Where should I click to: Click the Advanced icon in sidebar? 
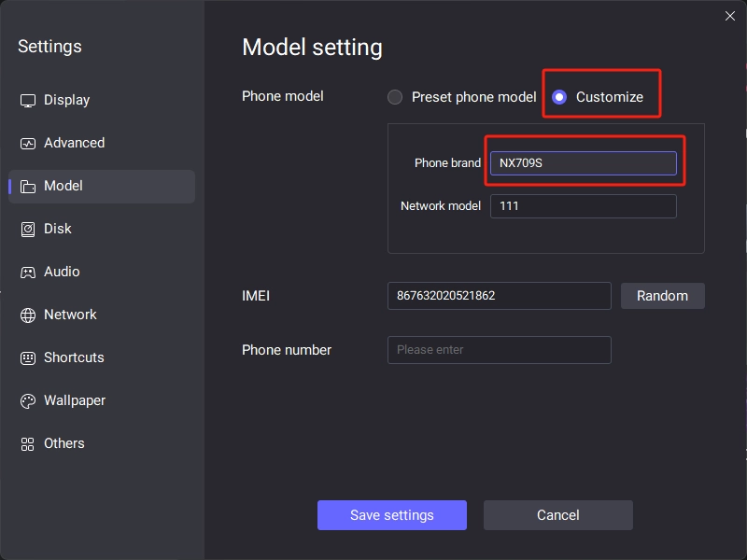point(28,144)
